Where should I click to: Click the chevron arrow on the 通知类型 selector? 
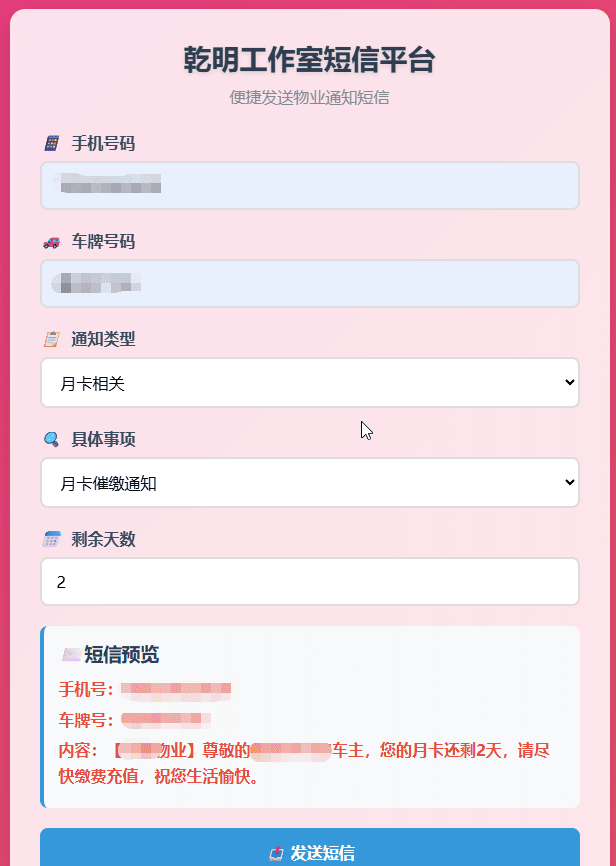pos(570,382)
